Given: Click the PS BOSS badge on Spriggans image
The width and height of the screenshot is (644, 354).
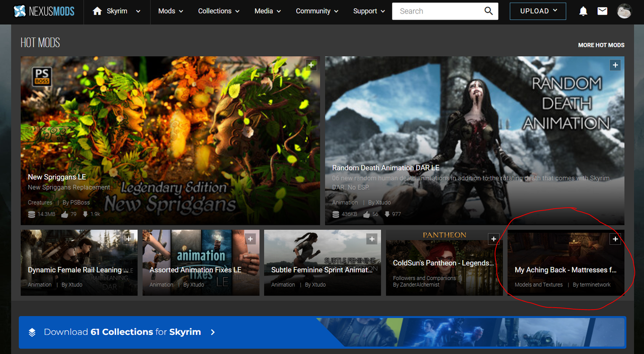Looking at the screenshot, I should pyautogui.click(x=41, y=77).
